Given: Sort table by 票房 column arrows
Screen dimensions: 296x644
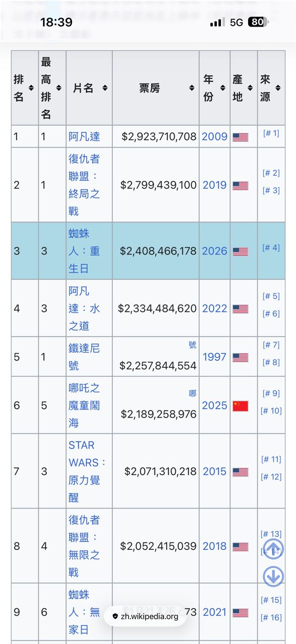Looking at the screenshot, I should pos(192,88).
